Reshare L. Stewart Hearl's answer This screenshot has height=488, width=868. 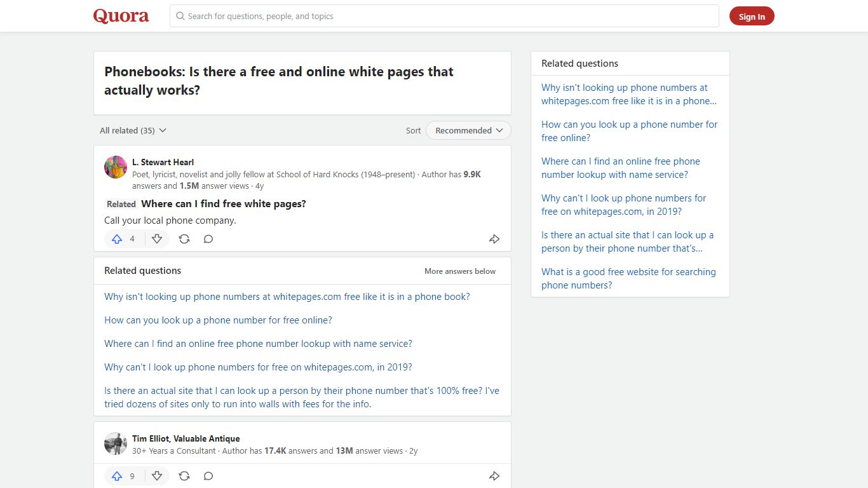[x=184, y=239]
